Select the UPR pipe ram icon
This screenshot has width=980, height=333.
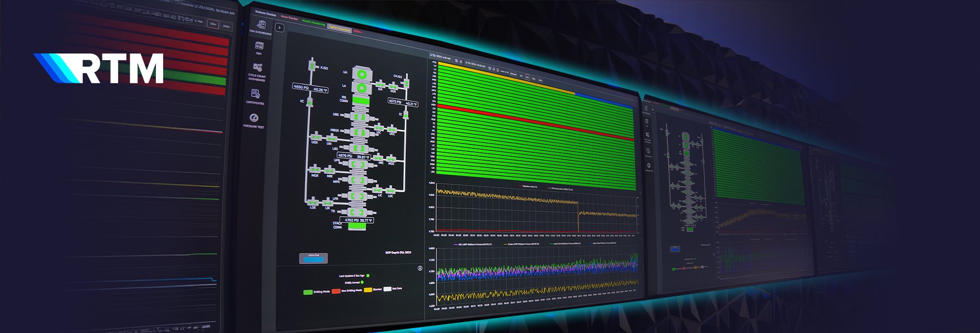[358, 165]
